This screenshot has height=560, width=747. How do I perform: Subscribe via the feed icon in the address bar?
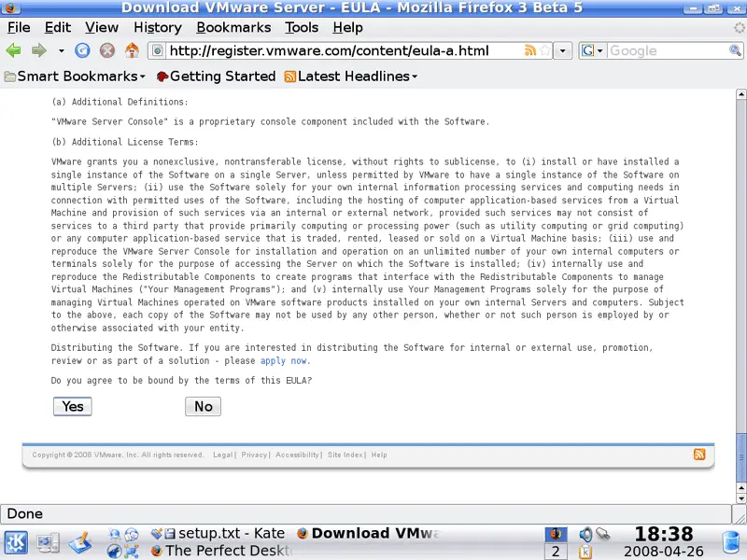pyautogui.click(x=529, y=50)
